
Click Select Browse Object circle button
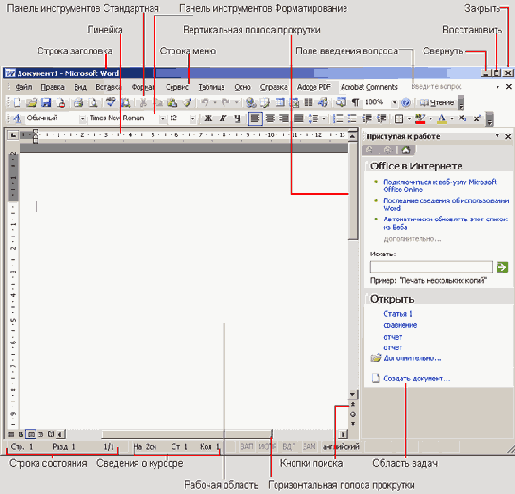point(353,414)
